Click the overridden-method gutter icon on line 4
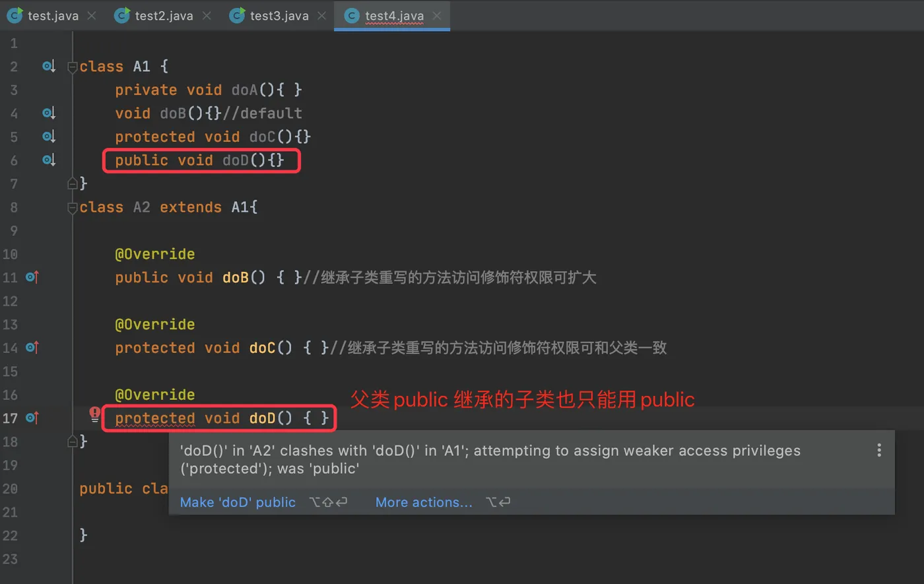The width and height of the screenshot is (924, 584). tap(49, 113)
